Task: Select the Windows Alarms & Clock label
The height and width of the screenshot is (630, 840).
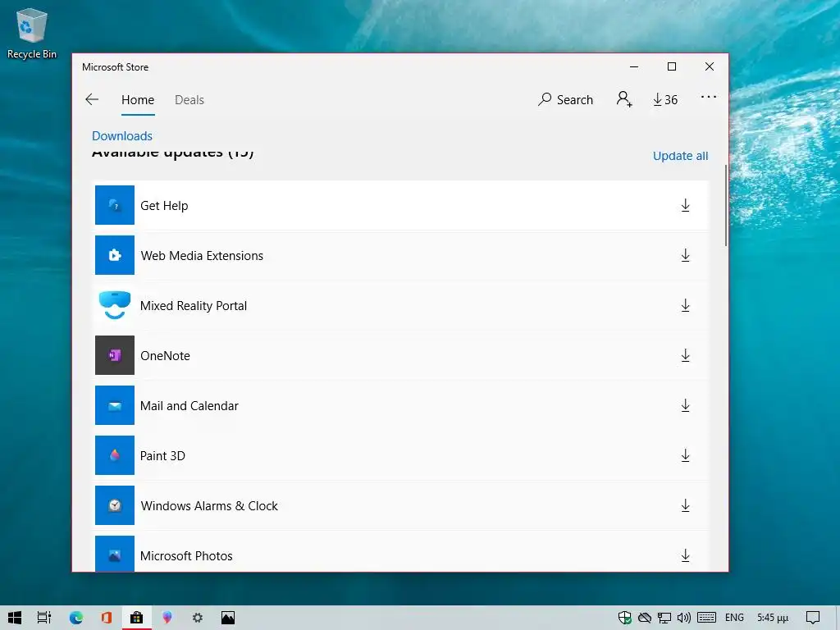Action: coord(209,505)
